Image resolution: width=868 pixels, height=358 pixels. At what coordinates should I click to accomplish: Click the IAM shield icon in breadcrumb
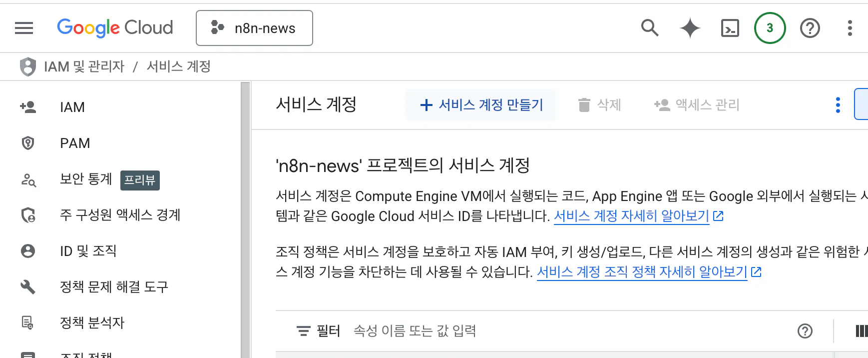click(x=28, y=66)
